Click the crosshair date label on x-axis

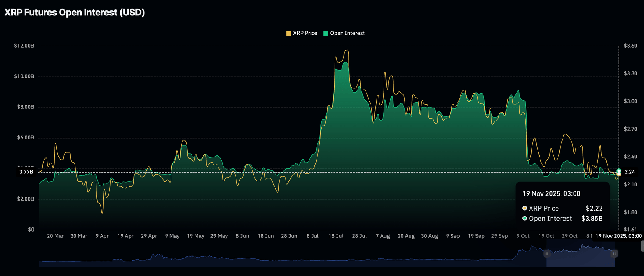[618, 236]
